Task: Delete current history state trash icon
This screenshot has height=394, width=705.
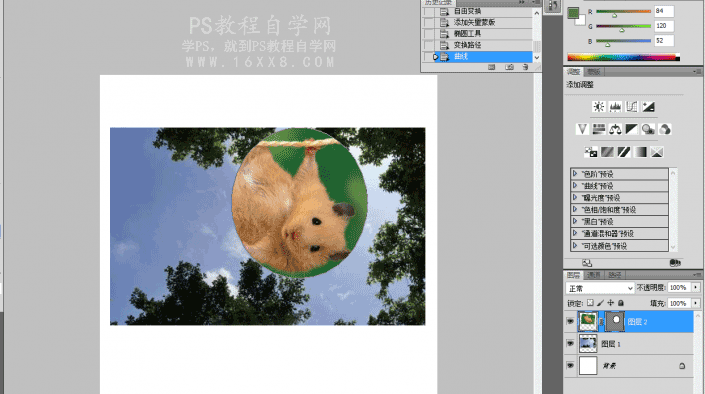Action: click(x=526, y=67)
